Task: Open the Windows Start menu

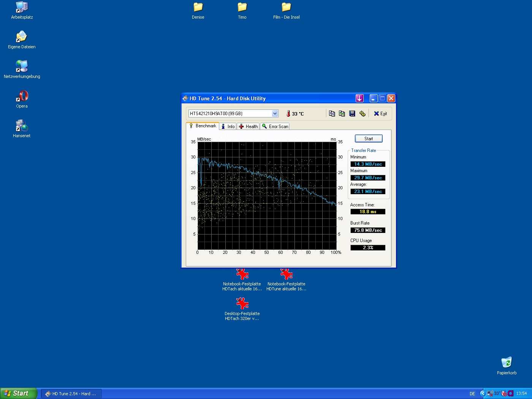Action: (x=19, y=393)
